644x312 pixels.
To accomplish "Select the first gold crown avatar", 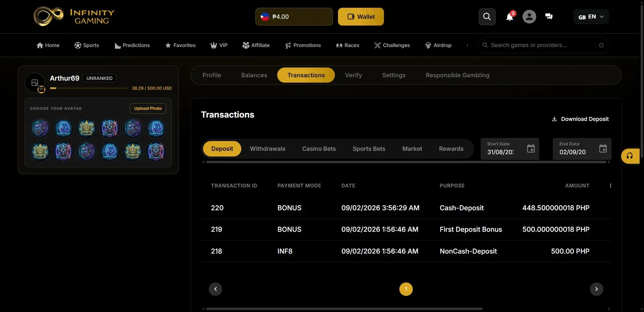I will pyautogui.click(x=87, y=128).
